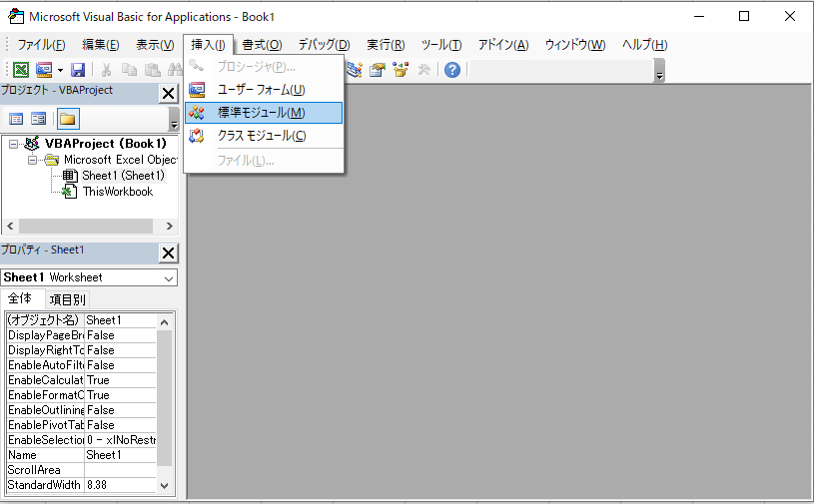Select the EnableCalculation True value

pos(121,380)
